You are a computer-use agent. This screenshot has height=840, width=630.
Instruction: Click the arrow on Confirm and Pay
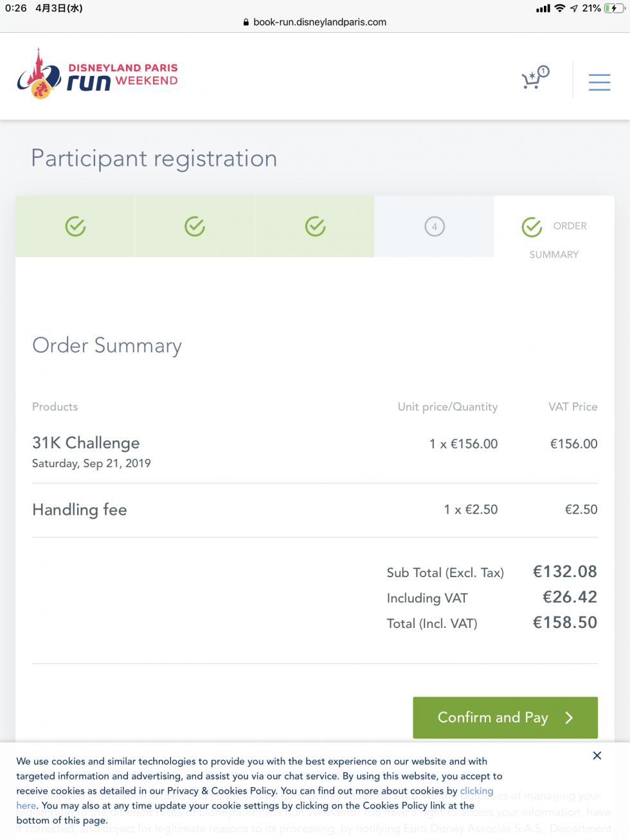click(x=569, y=718)
